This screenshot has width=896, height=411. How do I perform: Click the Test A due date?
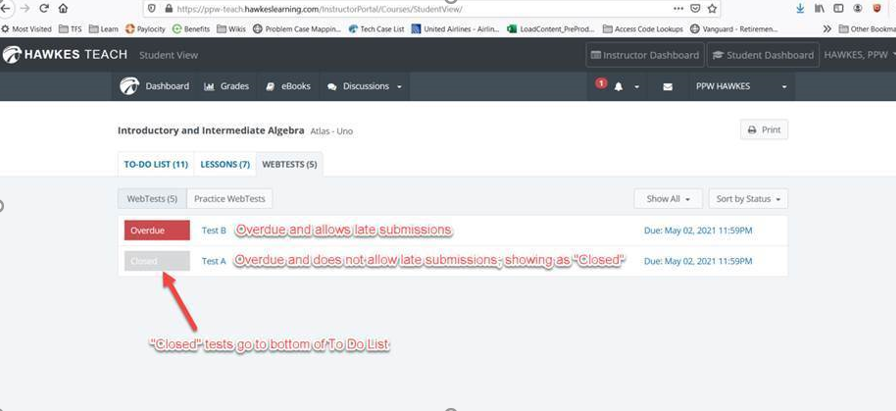(698, 261)
